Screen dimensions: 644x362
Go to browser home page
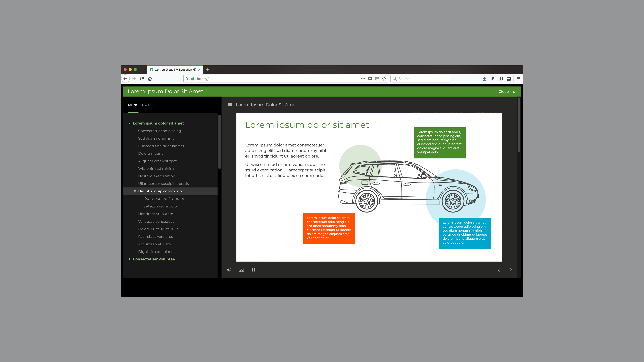[150, 79]
